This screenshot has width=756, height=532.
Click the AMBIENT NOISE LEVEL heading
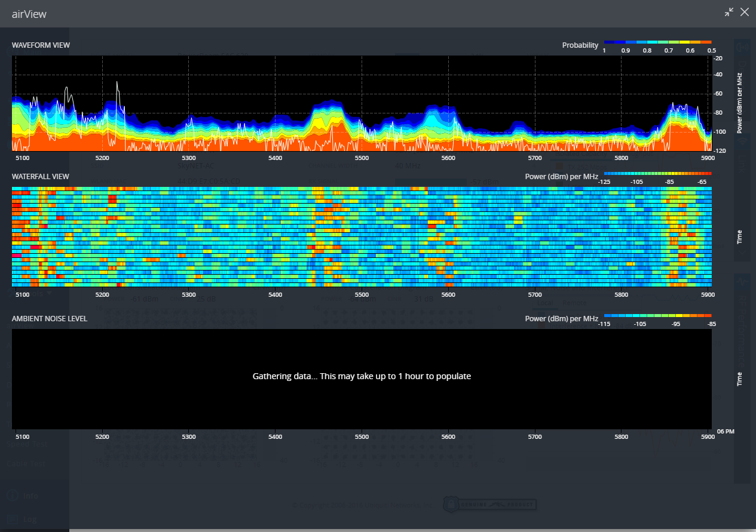point(50,319)
